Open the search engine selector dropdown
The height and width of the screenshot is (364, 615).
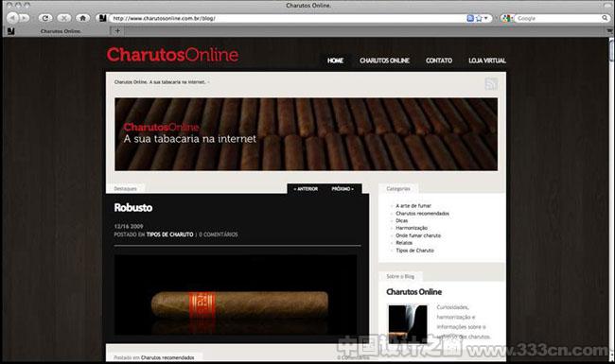[x=506, y=18]
